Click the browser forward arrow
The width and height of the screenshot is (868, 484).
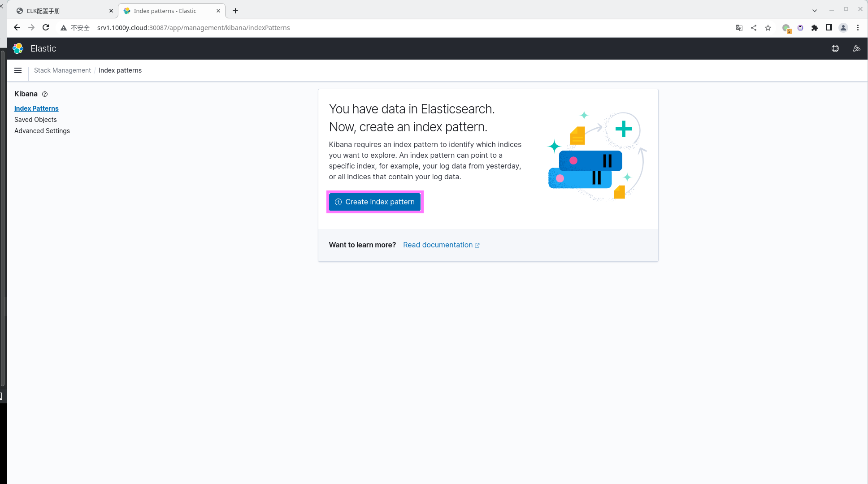31,28
